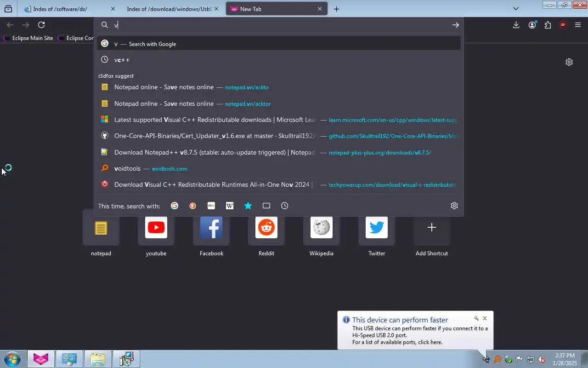Screen dimensions: 588x368
Task: Close the 'Index of /download/windows' tab
Action: 216,9
